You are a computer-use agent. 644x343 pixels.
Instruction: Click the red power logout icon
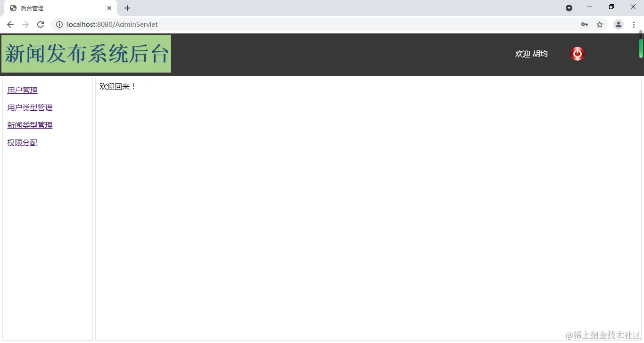point(578,54)
